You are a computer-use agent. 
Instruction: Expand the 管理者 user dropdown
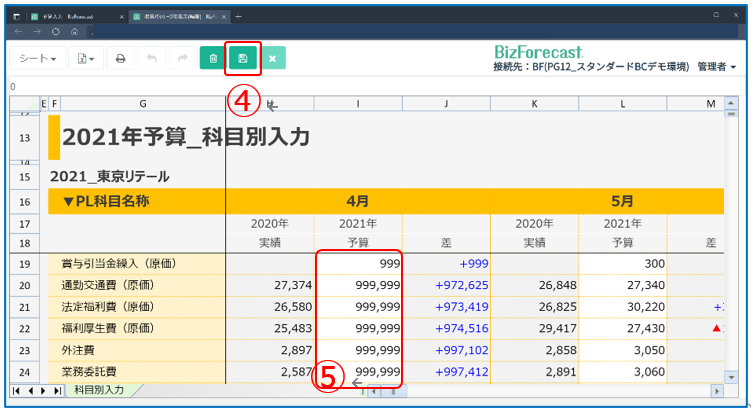point(717,67)
